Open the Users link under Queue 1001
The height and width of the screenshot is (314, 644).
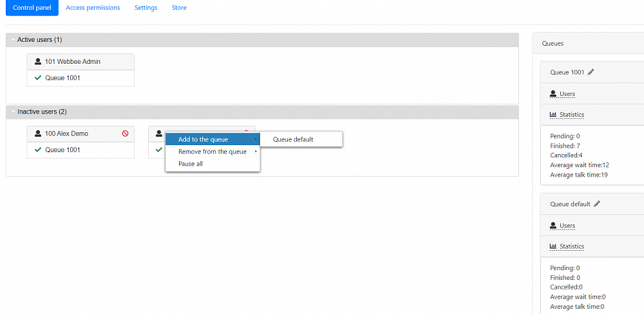tap(567, 94)
